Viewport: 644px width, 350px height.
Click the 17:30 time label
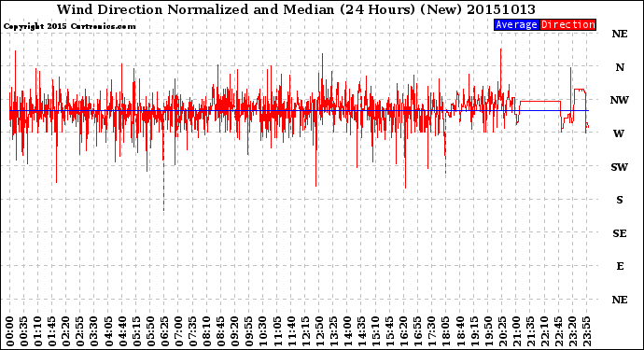point(431,331)
